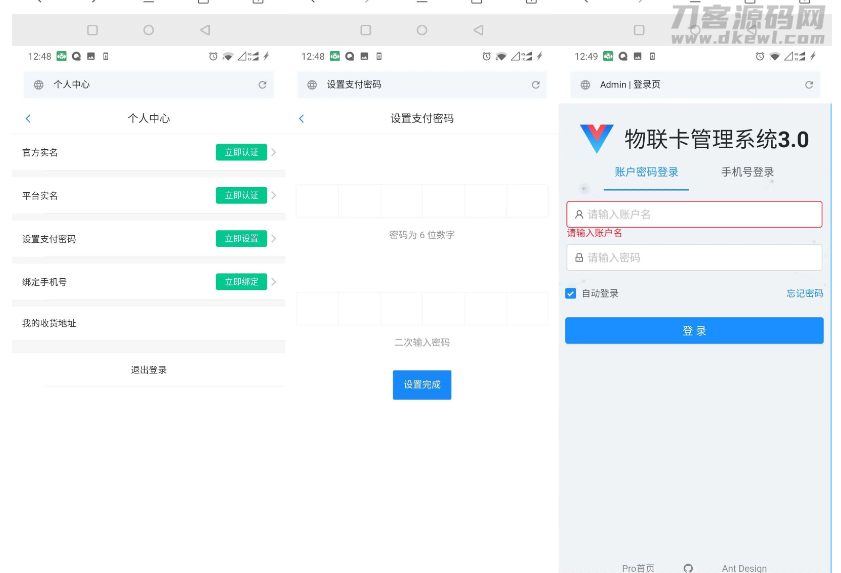The image size is (841, 573).
Task: Tap the globe icon beside 个人中心 address
Action: tap(39, 85)
